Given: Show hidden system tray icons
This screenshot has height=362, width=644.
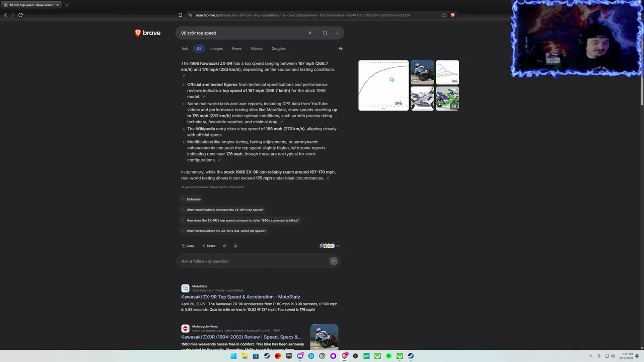Looking at the screenshot, I should (x=591, y=356).
